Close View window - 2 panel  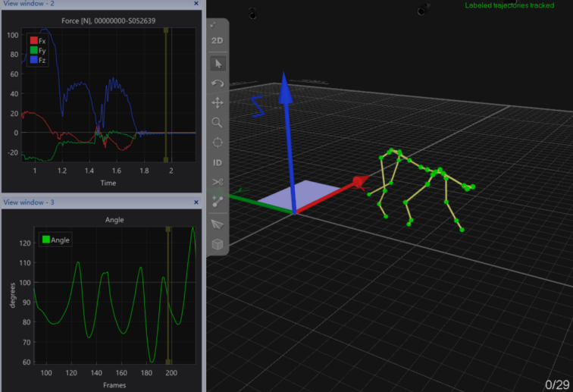(196, 4)
